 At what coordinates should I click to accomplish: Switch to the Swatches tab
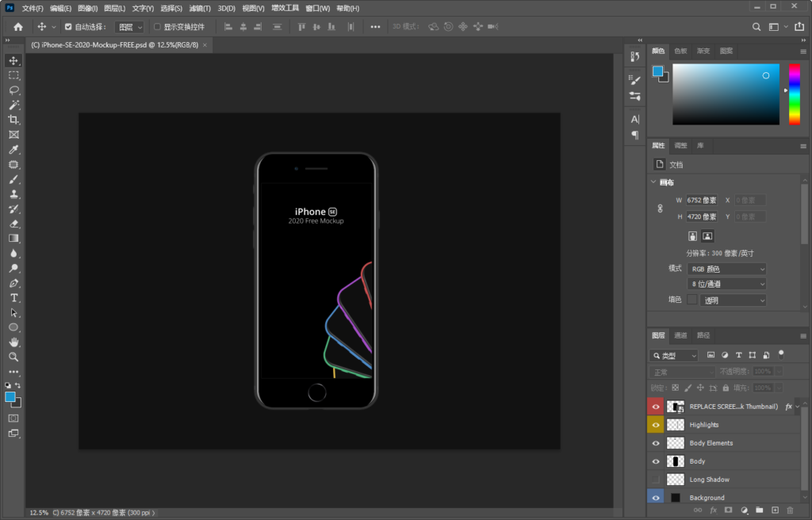coord(680,51)
